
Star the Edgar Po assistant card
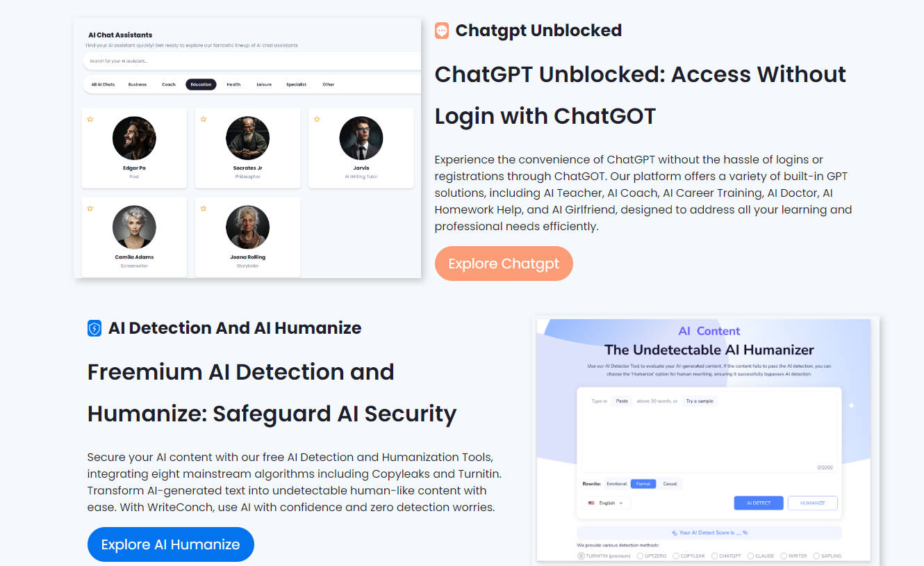(x=90, y=120)
